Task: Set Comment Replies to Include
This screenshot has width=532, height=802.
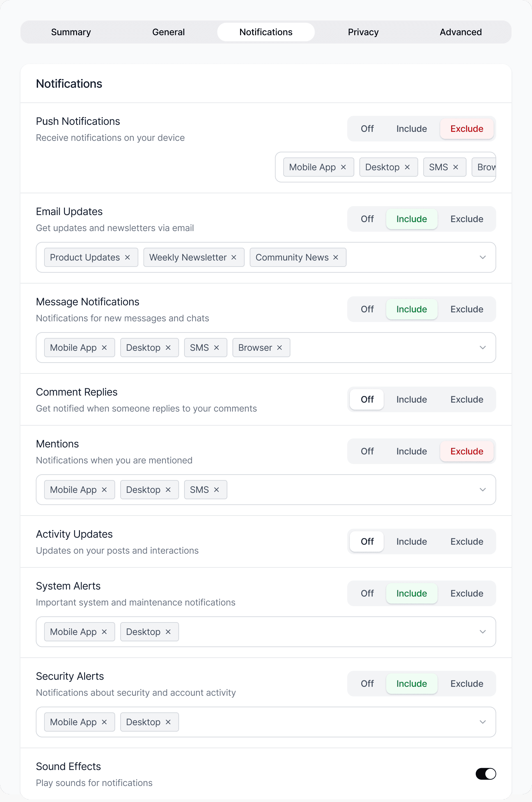Action: pos(411,400)
